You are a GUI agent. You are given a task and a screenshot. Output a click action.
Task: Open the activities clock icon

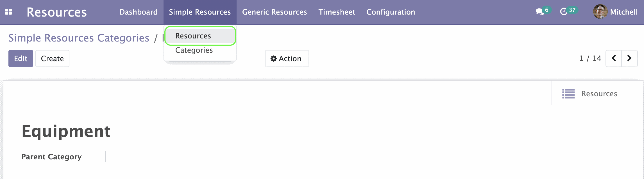(x=564, y=12)
